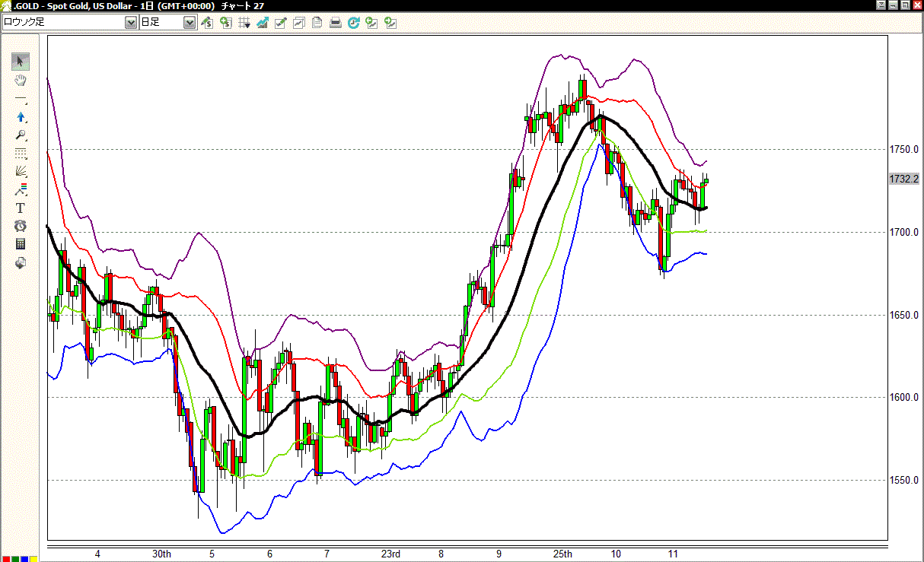The width and height of the screenshot is (924, 562).
Task: Click the printer icon in toolbar
Action: (336, 23)
